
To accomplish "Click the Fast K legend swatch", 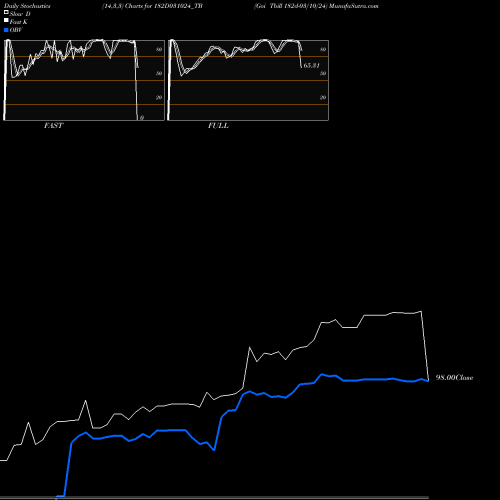I will click(x=6, y=20).
